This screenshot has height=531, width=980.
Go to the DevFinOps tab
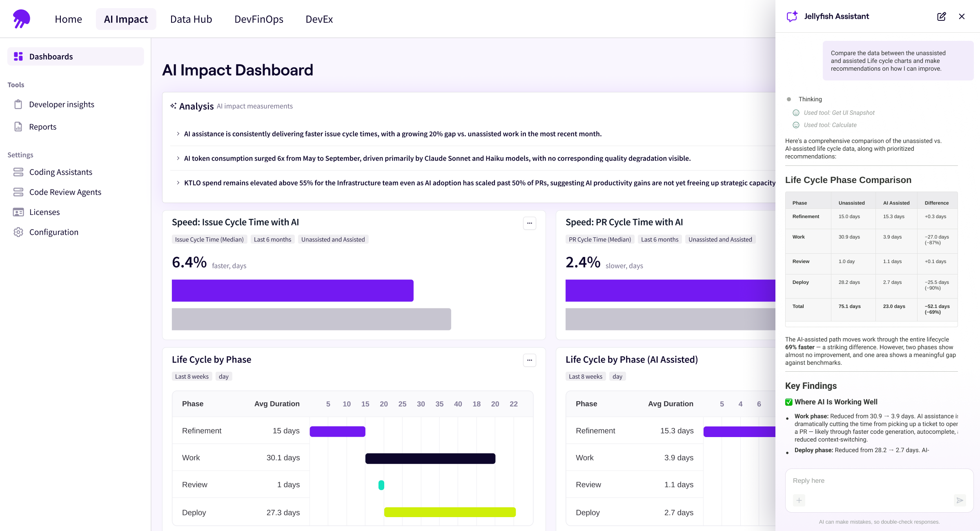pos(258,19)
